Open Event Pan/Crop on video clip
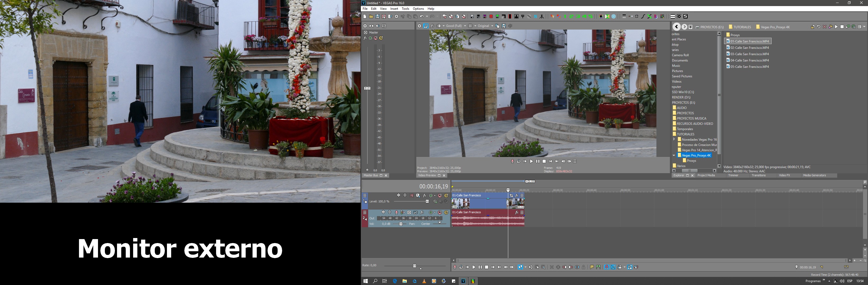 click(511, 196)
